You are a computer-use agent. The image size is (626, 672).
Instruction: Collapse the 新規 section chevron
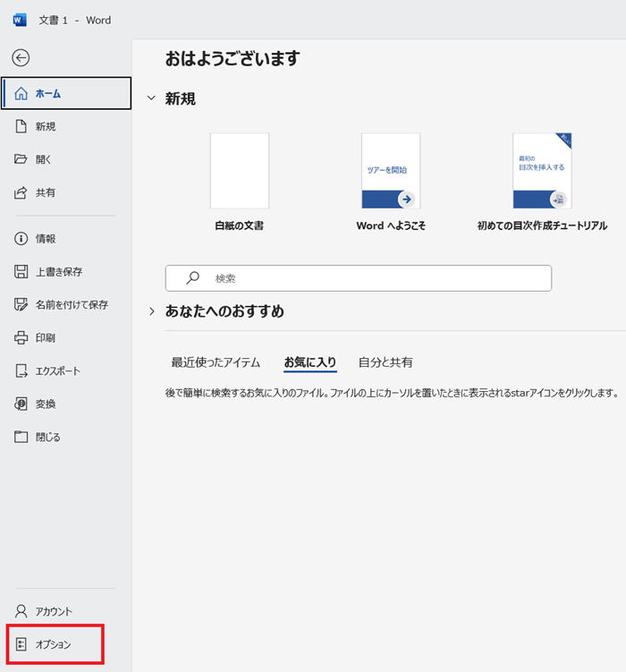pyautogui.click(x=151, y=98)
